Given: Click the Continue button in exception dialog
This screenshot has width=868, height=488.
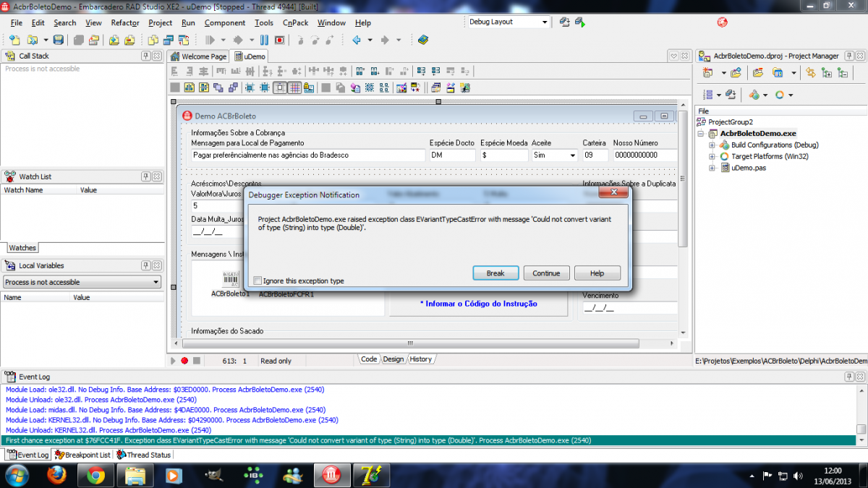Looking at the screenshot, I should point(546,273).
